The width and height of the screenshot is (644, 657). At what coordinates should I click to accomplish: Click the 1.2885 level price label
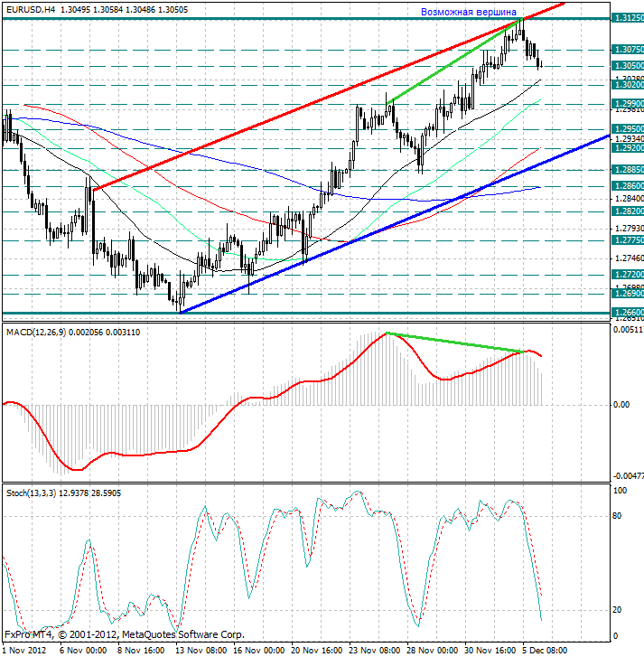pos(628,170)
